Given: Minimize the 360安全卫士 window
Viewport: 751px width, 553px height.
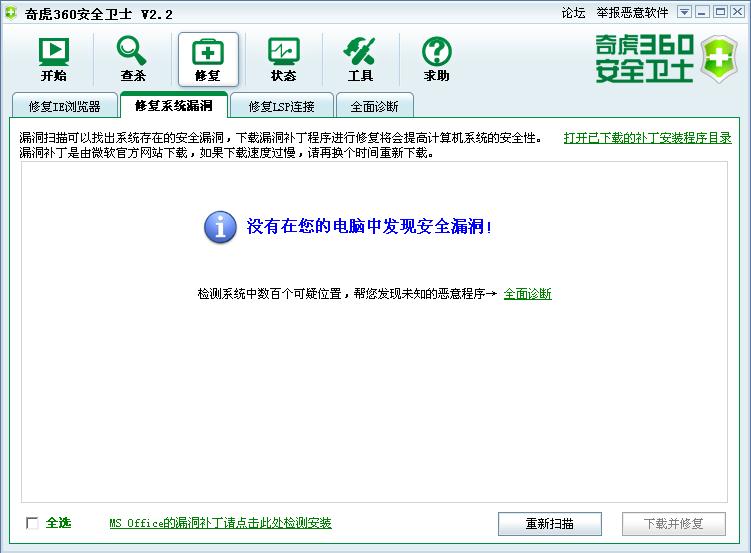Looking at the screenshot, I should 703,12.
